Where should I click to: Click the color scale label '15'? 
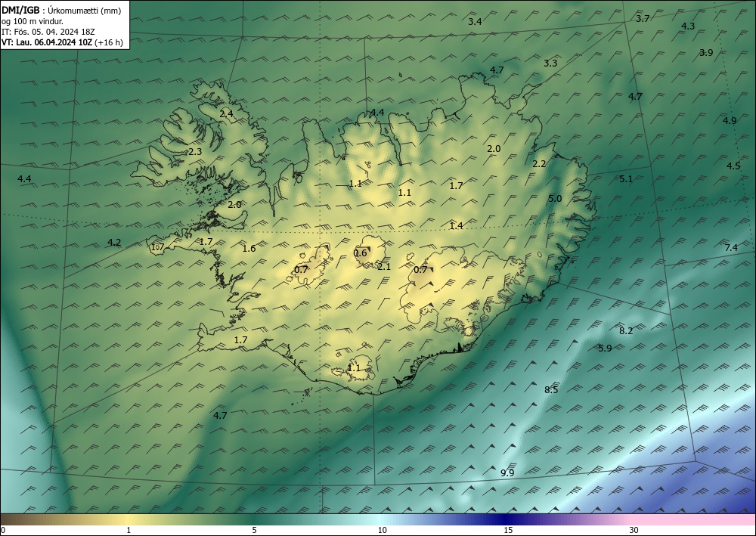pos(508,530)
